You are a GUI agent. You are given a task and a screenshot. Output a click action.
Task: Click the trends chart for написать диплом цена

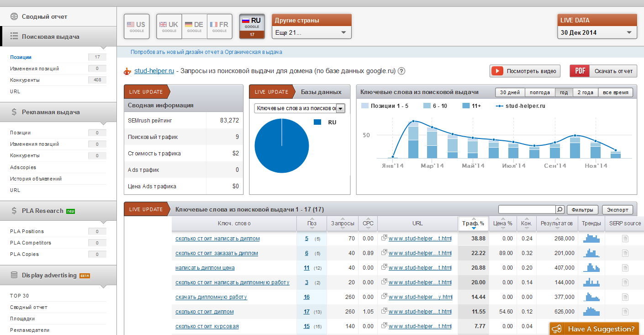(591, 268)
